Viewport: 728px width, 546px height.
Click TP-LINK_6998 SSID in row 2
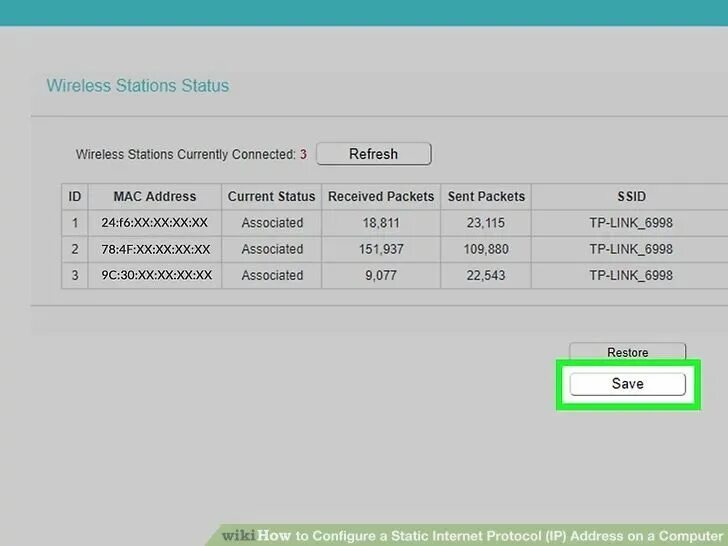(631, 249)
